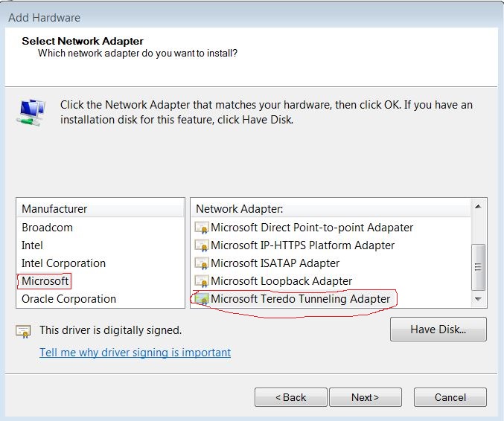Screen dimensions: 504x421
Task: Cancel the Add Hardware wizard
Action: [x=450, y=397]
